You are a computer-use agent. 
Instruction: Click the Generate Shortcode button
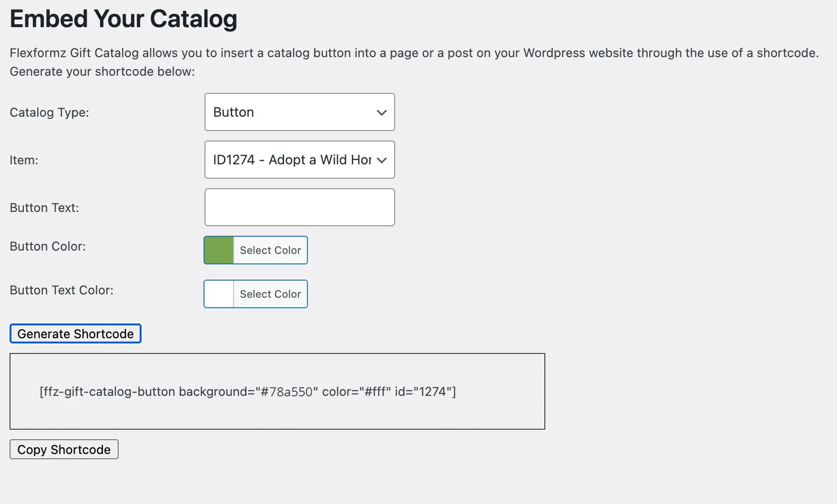point(75,333)
